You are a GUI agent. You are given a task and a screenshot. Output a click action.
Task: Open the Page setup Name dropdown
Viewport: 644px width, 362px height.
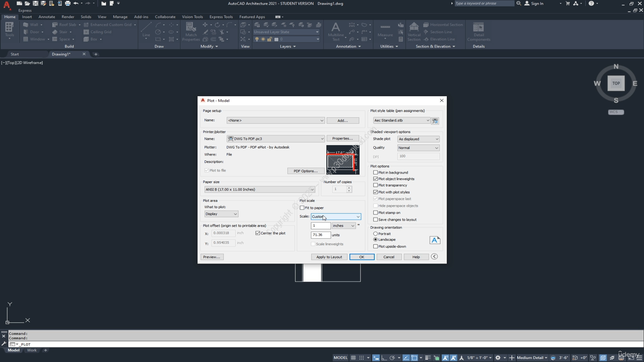(275, 121)
